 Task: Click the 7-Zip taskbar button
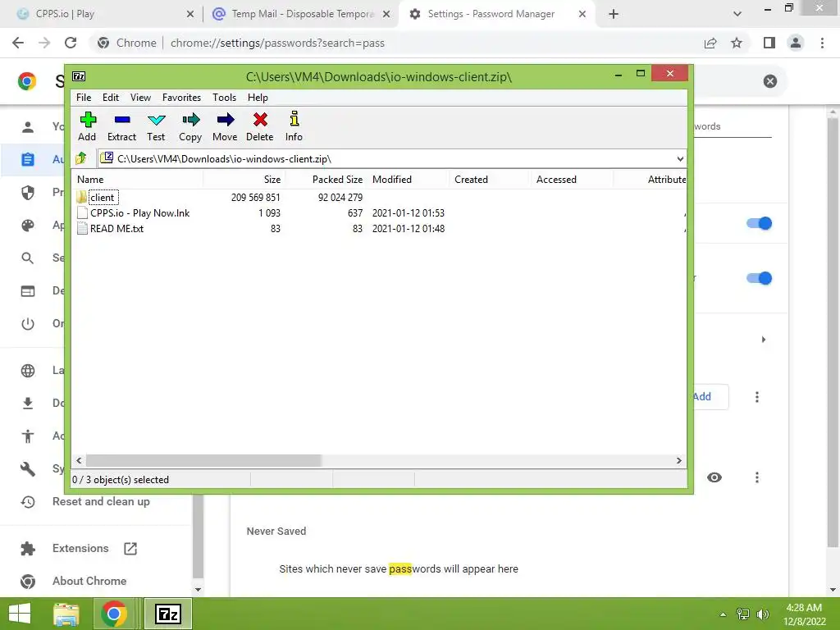(167, 614)
